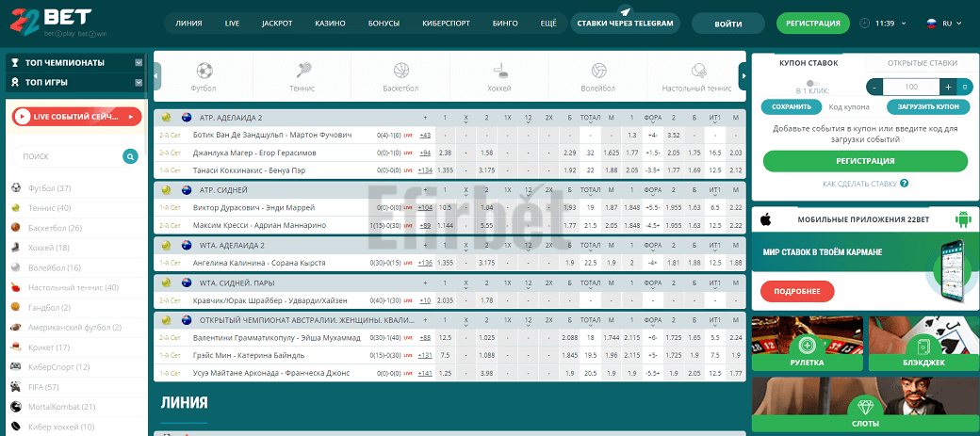
Task: Open the Рулетка casino tile
Action: [807, 344]
